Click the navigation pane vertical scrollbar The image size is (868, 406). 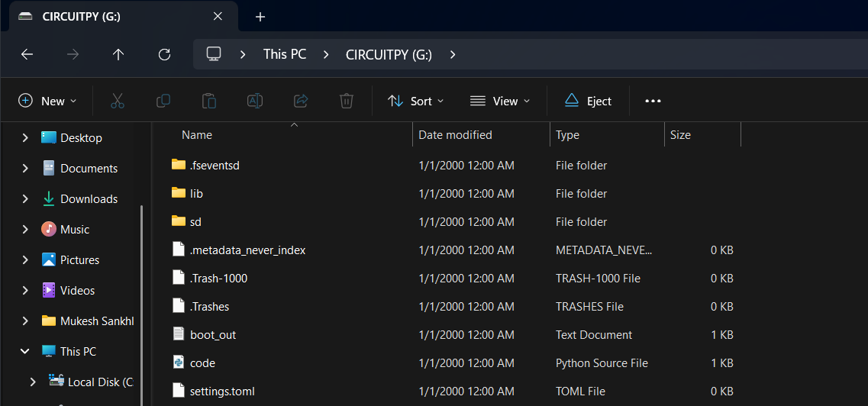[x=142, y=304]
